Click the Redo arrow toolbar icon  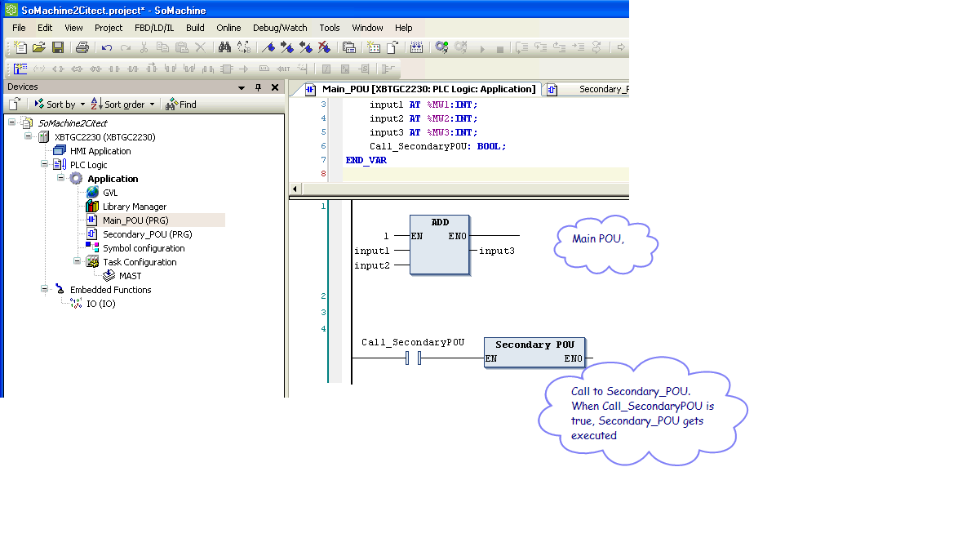(x=126, y=47)
